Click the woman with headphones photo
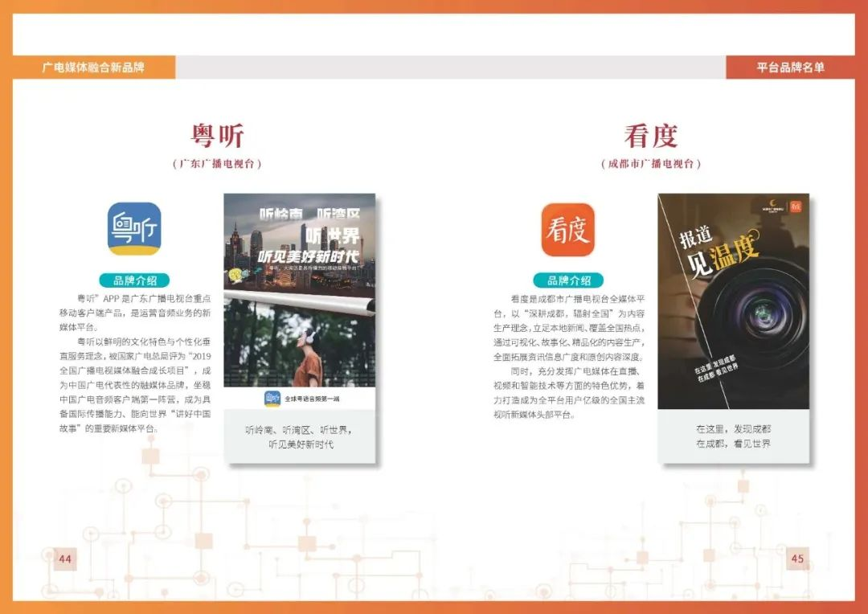Viewport: 868px width, 614px height. point(300,346)
